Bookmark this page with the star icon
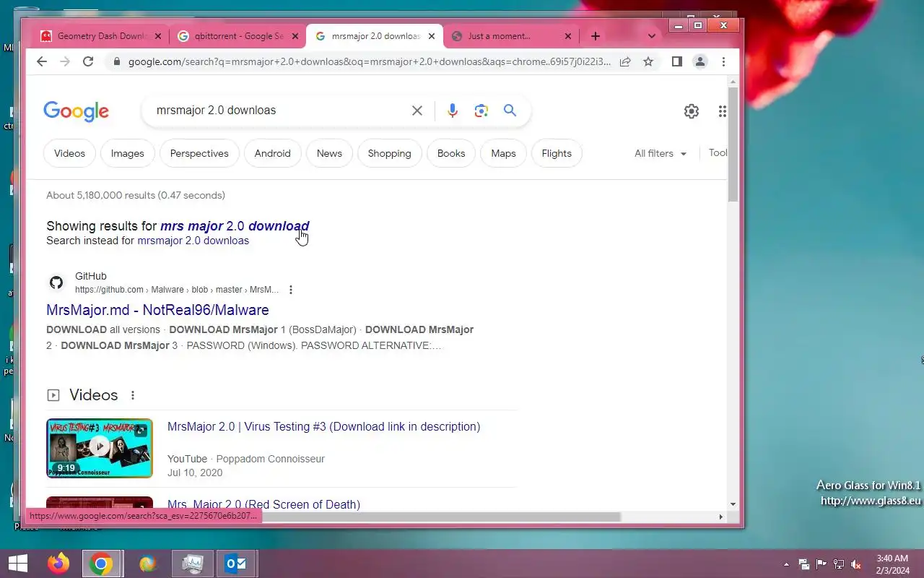The height and width of the screenshot is (578, 924). (x=648, y=61)
